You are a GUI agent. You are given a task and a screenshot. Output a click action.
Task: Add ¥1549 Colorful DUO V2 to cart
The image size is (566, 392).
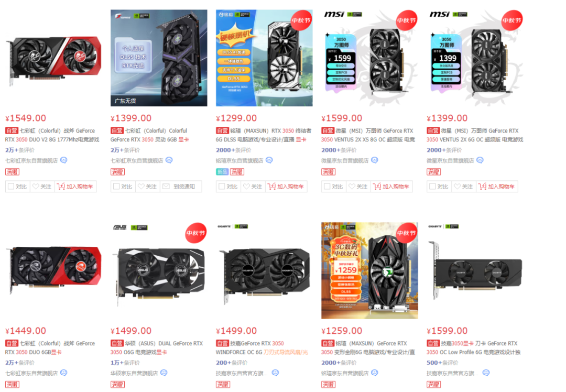pyautogui.click(x=75, y=186)
